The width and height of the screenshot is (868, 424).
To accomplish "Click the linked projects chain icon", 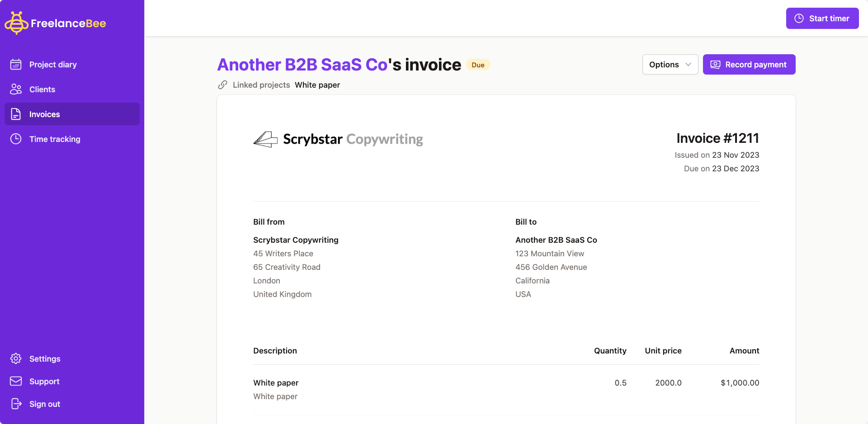I will click(x=222, y=85).
